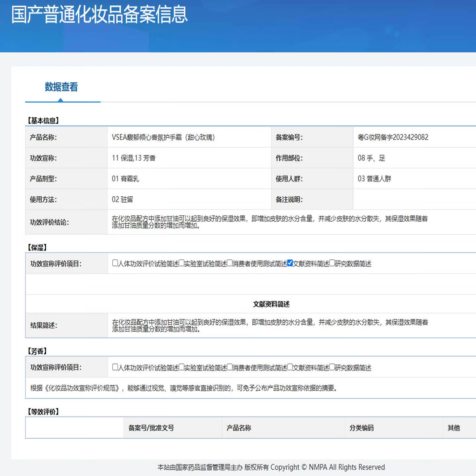
Task: Select 消费者使用测试简述 checkbox under 芳香
Action: (230, 367)
